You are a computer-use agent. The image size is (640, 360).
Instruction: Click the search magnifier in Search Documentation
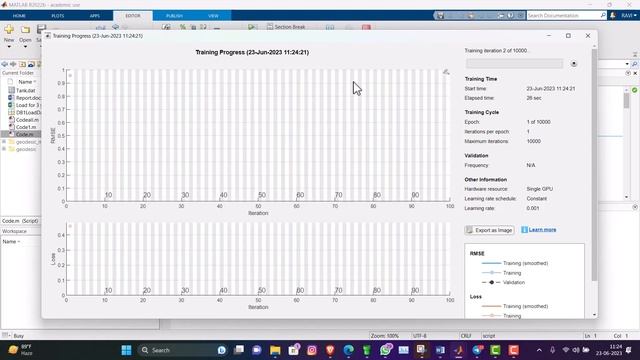pyautogui.click(x=603, y=16)
